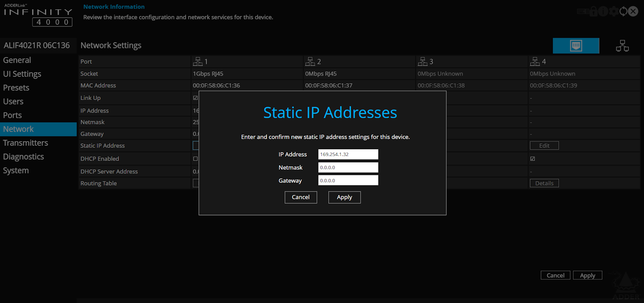Open port 4 routing table Details
Viewport: 644px width, 303px height.
click(544, 183)
